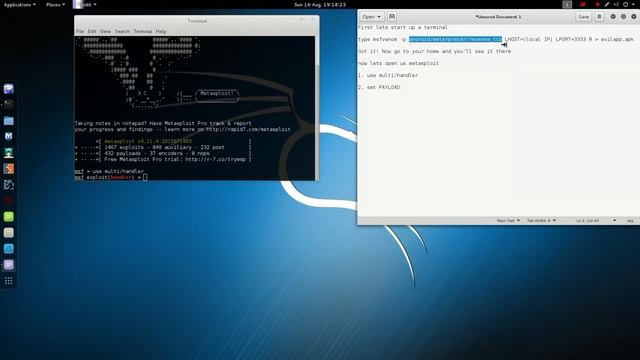Click the INS indicator in gedit status bar
Screen dimensions: 640x360
(x=630, y=220)
